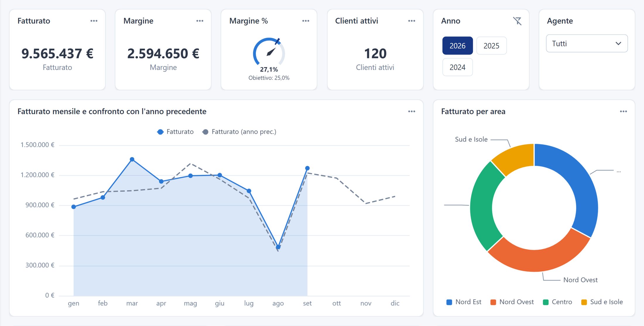Select year 2025 filter chip
This screenshot has width=644, height=326.
(x=491, y=46)
